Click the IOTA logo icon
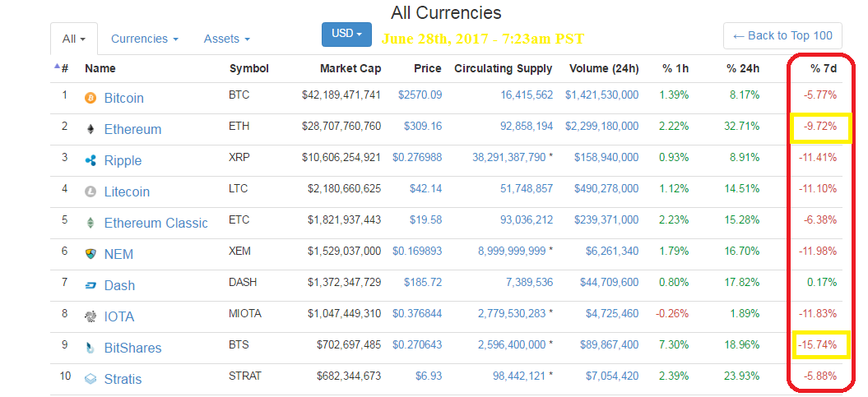The image size is (868, 397). coord(91,316)
